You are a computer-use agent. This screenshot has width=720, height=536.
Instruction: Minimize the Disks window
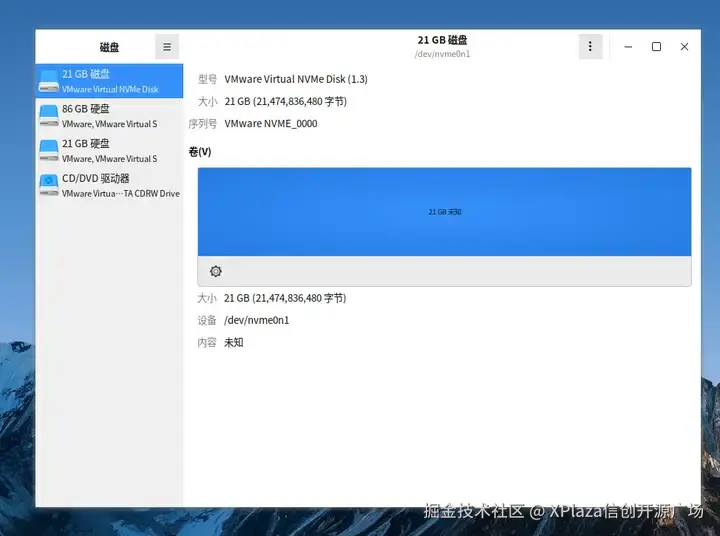(628, 46)
